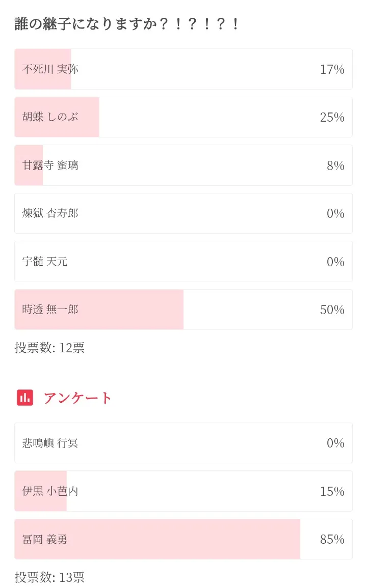Click the 投票数: 12票 vote count
The width and height of the screenshot is (367, 588).
[49, 348]
